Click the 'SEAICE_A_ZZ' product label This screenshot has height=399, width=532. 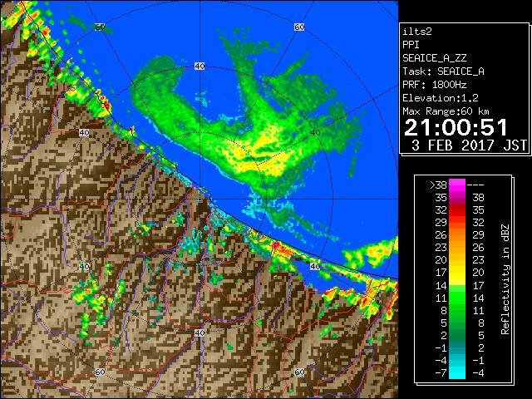435,58
